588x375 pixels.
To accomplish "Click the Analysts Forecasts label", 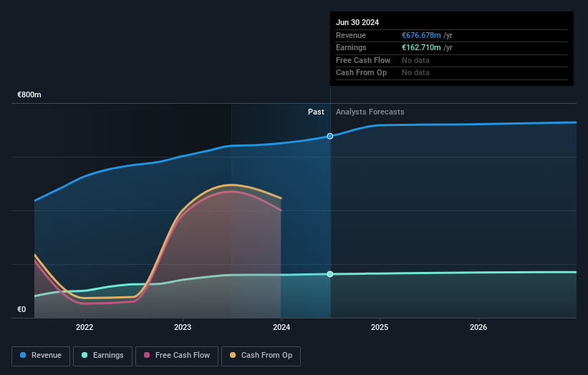I will (x=370, y=112).
